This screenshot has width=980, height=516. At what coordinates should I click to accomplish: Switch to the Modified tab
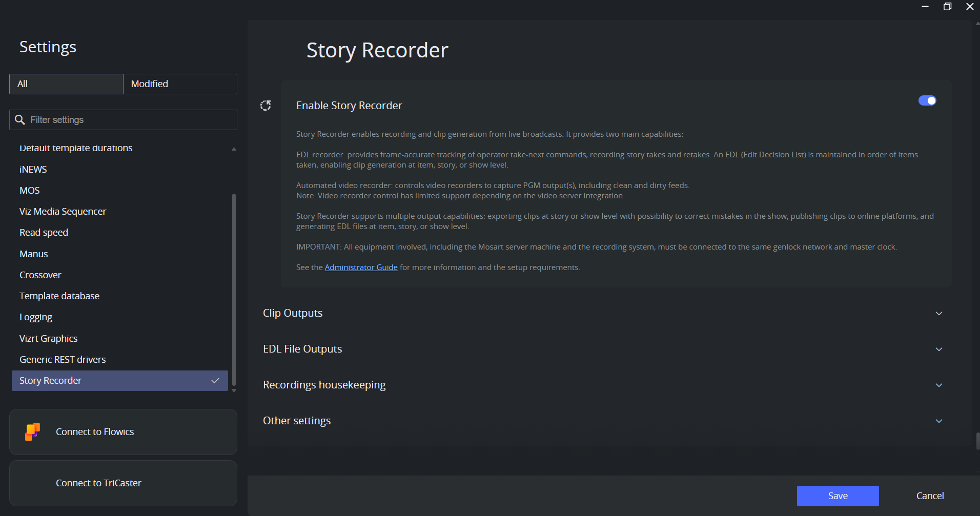[x=180, y=84]
